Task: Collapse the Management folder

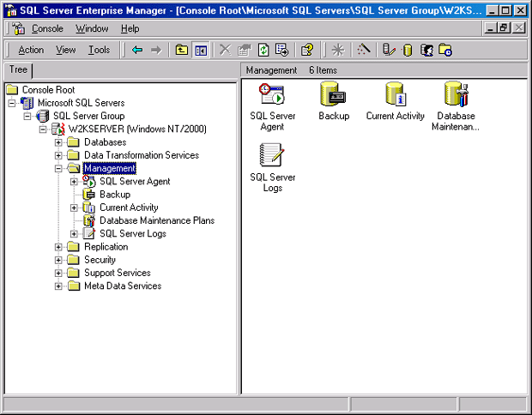Action: point(58,169)
